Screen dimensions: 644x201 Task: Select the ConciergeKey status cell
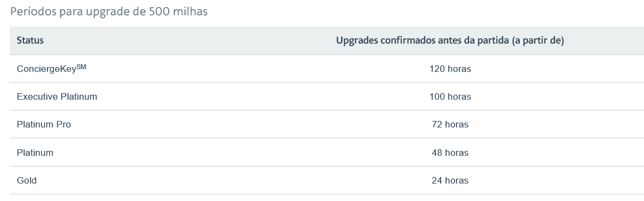(51, 69)
